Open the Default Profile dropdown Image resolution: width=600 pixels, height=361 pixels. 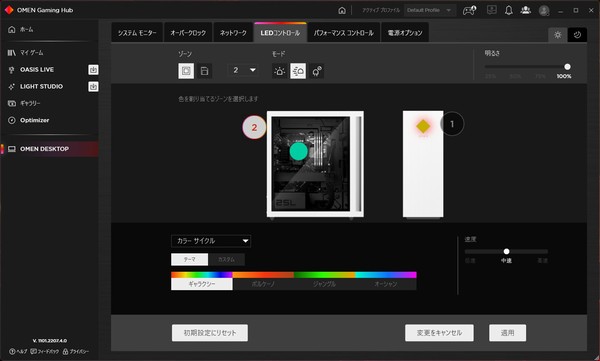pyautogui.click(x=430, y=10)
